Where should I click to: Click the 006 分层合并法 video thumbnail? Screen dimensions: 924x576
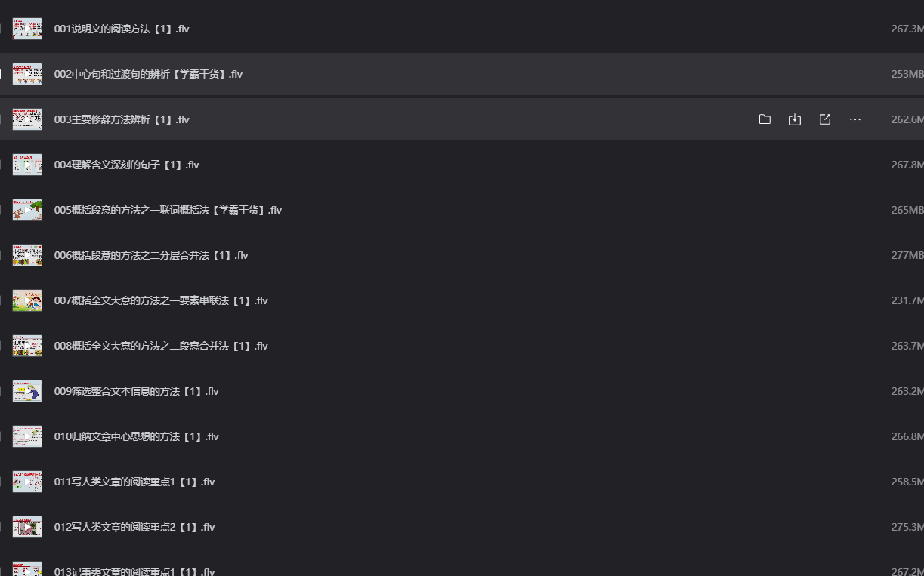tap(27, 255)
